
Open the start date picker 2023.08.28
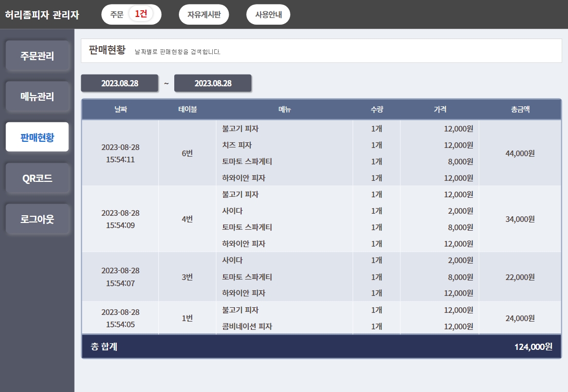pos(119,83)
